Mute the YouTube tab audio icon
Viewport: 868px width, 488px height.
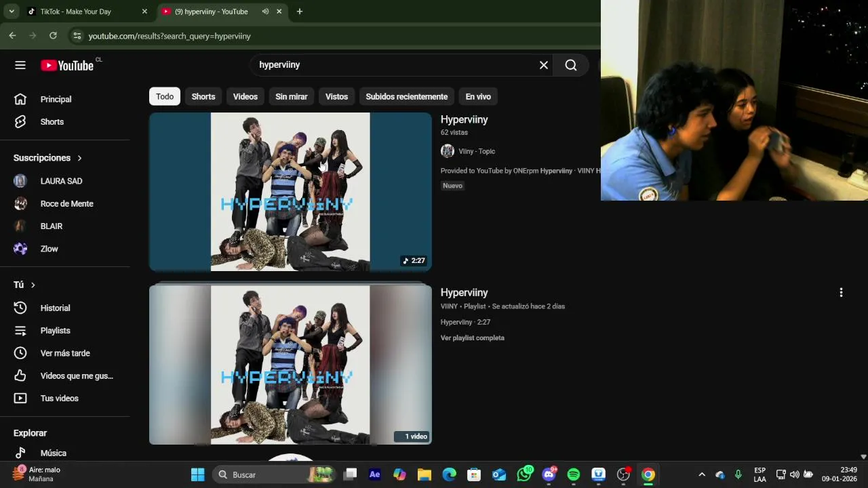point(265,12)
